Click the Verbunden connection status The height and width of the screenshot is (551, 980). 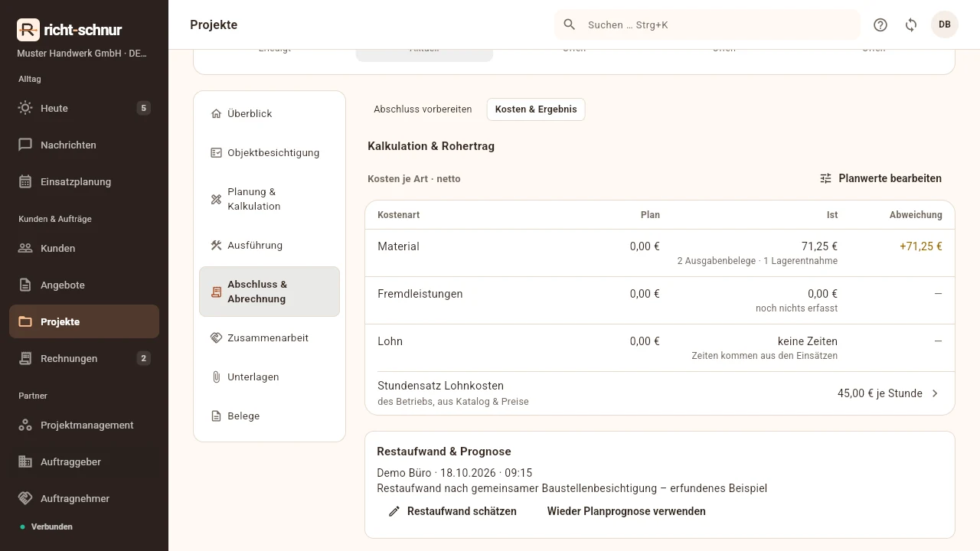tap(47, 527)
